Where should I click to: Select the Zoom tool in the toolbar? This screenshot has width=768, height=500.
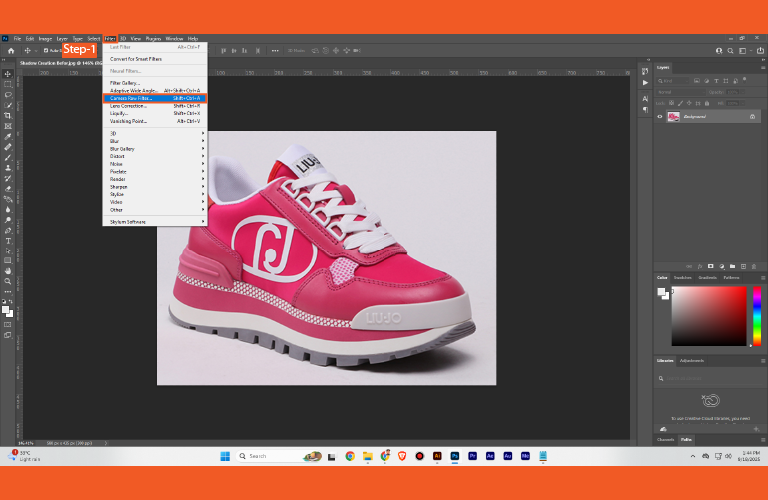click(x=8, y=281)
